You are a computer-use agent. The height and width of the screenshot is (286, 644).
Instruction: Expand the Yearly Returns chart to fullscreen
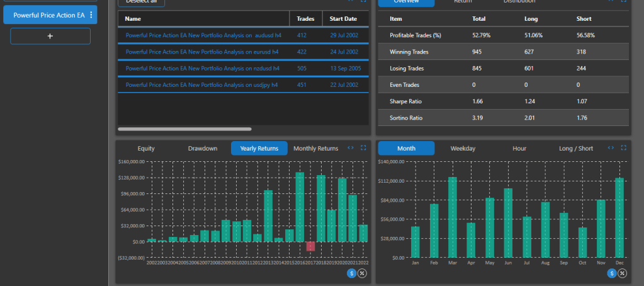pos(363,148)
